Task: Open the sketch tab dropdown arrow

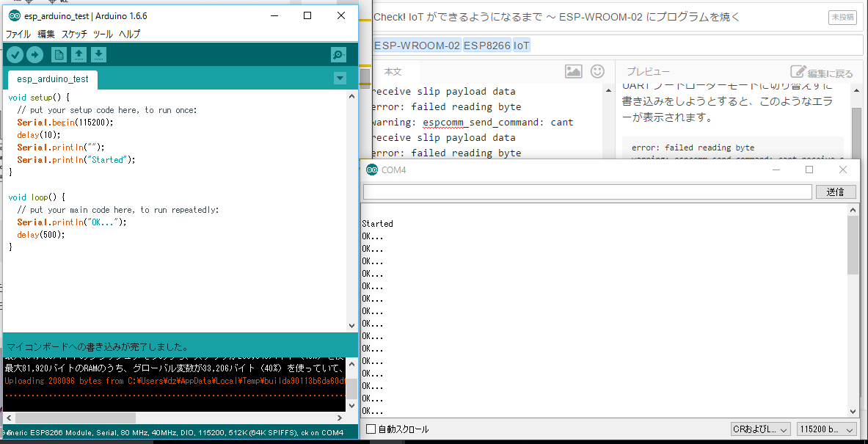Action: point(340,77)
